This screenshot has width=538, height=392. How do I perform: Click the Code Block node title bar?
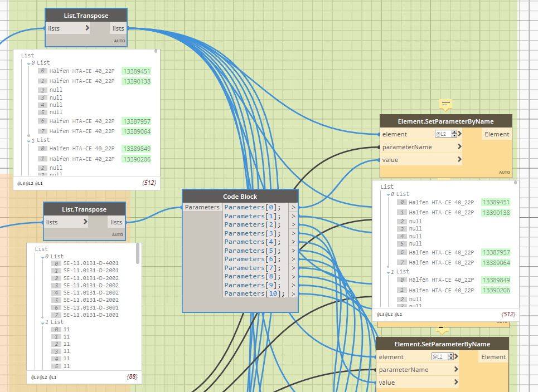point(240,197)
